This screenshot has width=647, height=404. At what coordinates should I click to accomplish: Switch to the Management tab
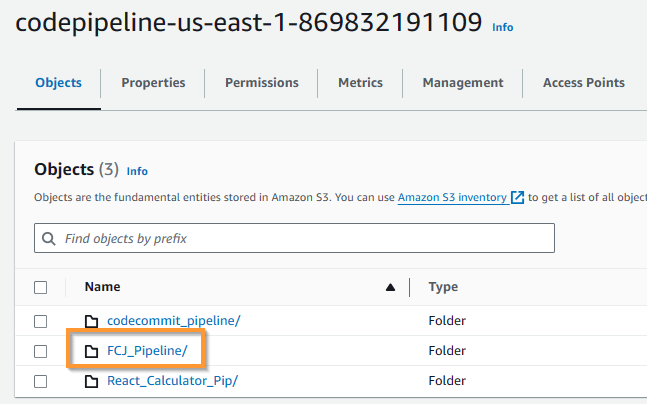(463, 83)
